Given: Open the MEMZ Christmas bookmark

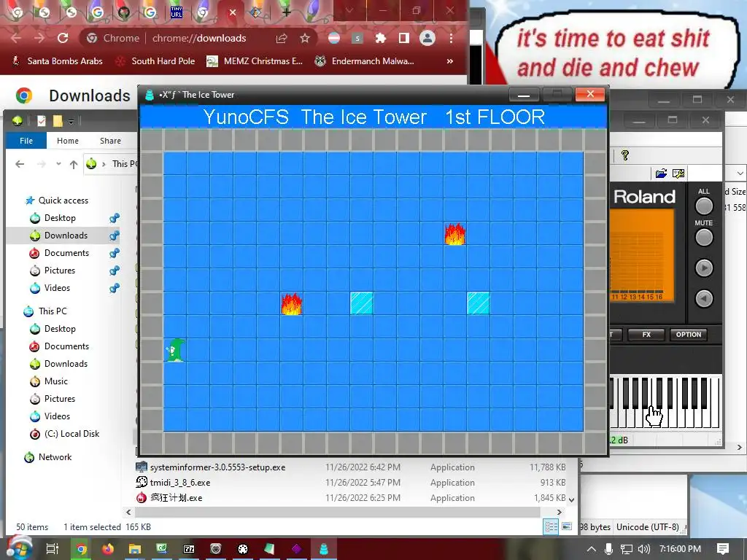Looking at the screenshot, I should pyautogui.click(x=255, y=61).
